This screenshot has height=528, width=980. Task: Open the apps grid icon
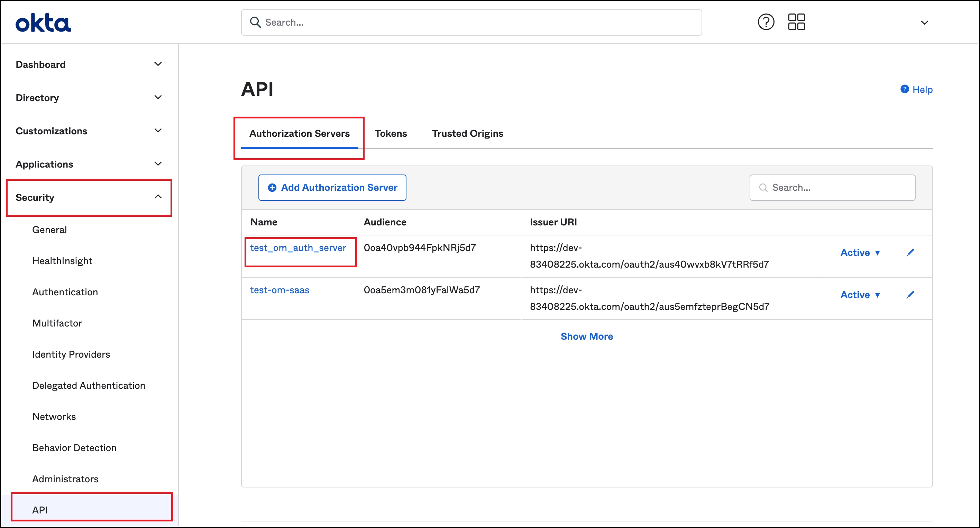coord(797,22)
